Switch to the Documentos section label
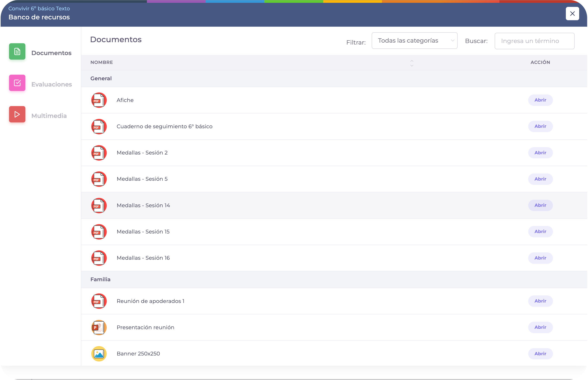The image size is (588, 380). tap(51, 53)
